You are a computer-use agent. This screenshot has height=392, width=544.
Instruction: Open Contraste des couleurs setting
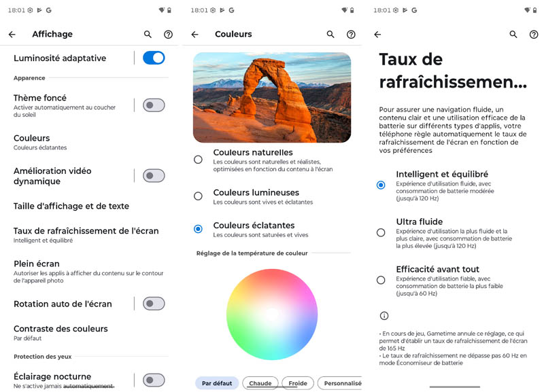point(61,332)
